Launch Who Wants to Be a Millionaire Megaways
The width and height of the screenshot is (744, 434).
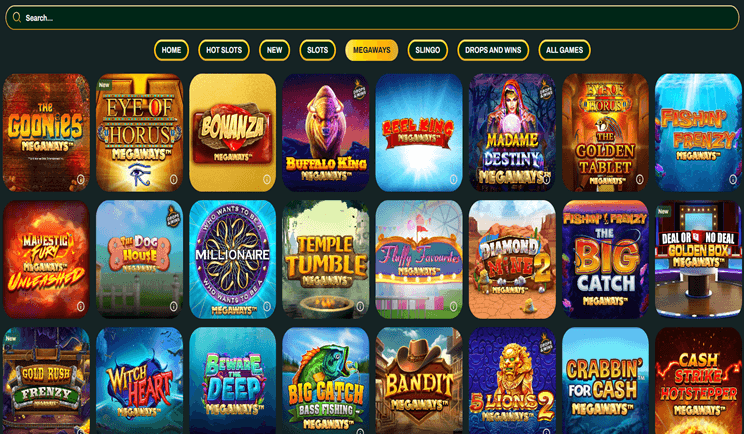[232, 259]
